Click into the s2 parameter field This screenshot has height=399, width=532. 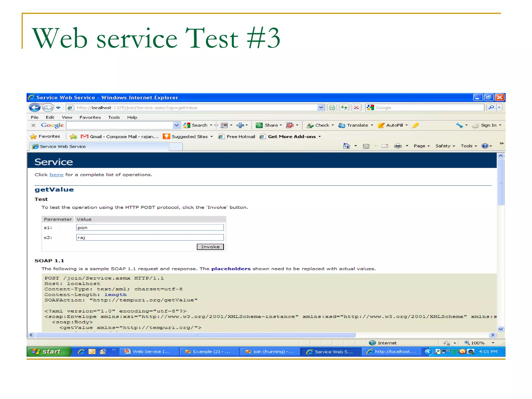(150, 238)
